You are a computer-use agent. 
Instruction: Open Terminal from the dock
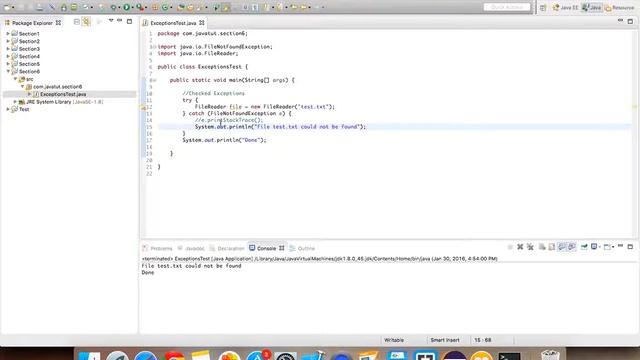509,357
